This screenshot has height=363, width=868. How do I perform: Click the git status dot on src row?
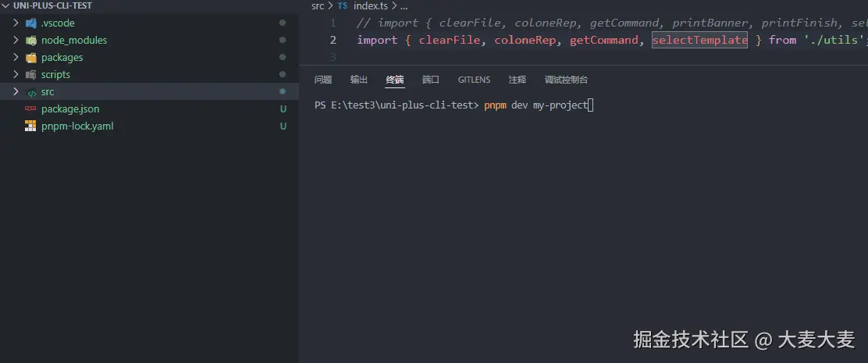pos(283,91)
